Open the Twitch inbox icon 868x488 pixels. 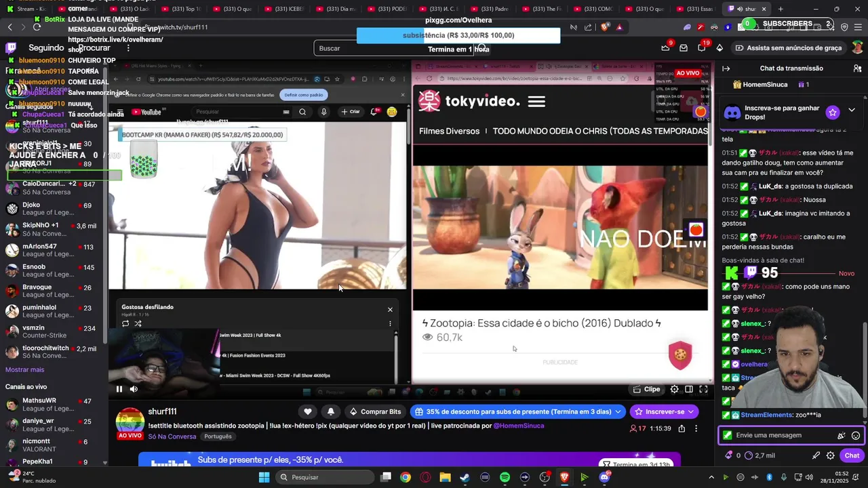(684, 48)
